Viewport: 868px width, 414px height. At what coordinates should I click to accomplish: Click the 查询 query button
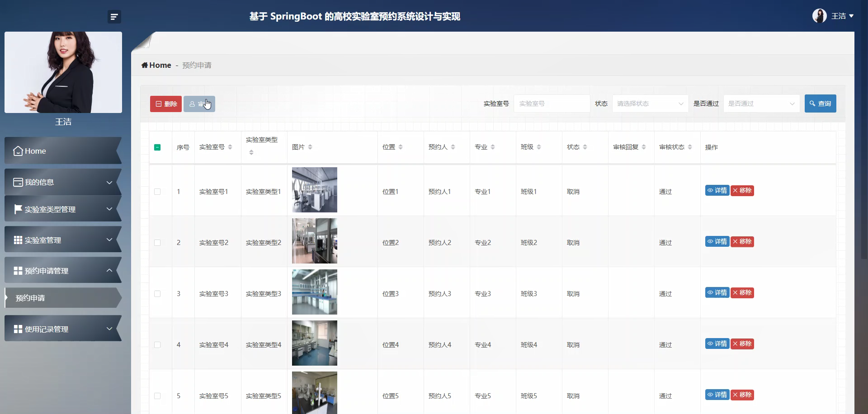click(x=821, y=103)
